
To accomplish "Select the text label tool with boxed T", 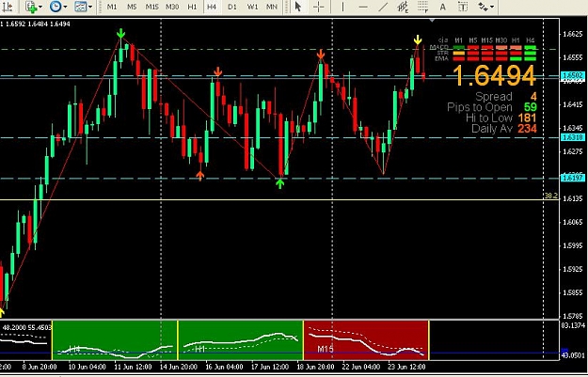I will (x=463, y=7).
